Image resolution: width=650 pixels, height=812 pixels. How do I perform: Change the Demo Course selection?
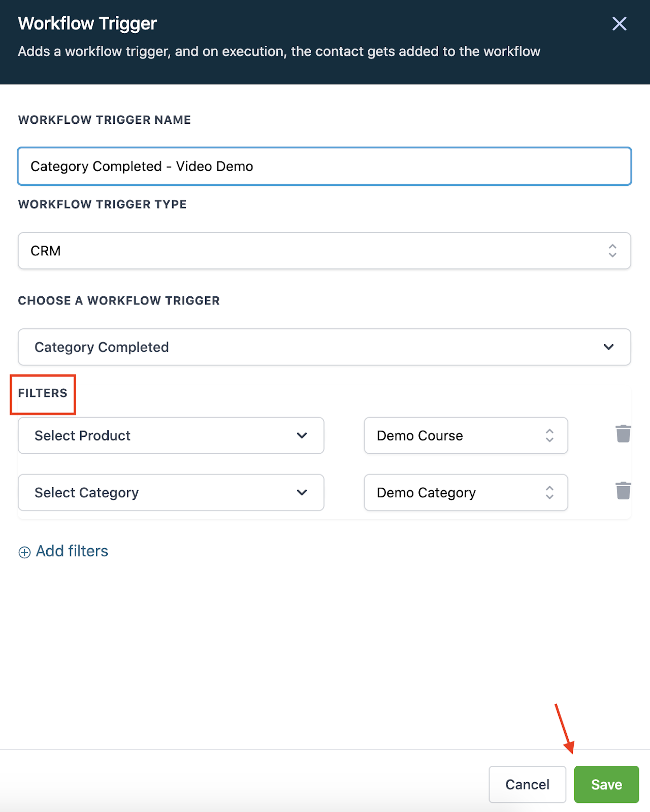pyautogui.click(x=466, y=435)
